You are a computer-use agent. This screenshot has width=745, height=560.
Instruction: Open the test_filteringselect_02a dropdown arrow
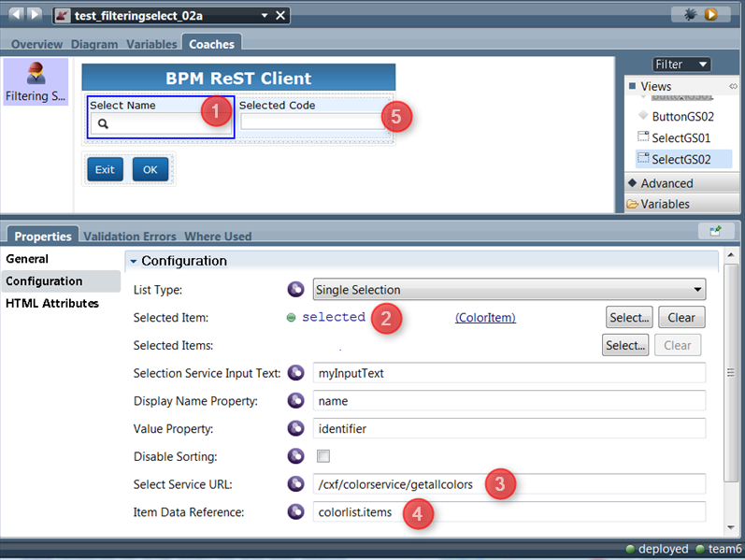pos(265,16)
